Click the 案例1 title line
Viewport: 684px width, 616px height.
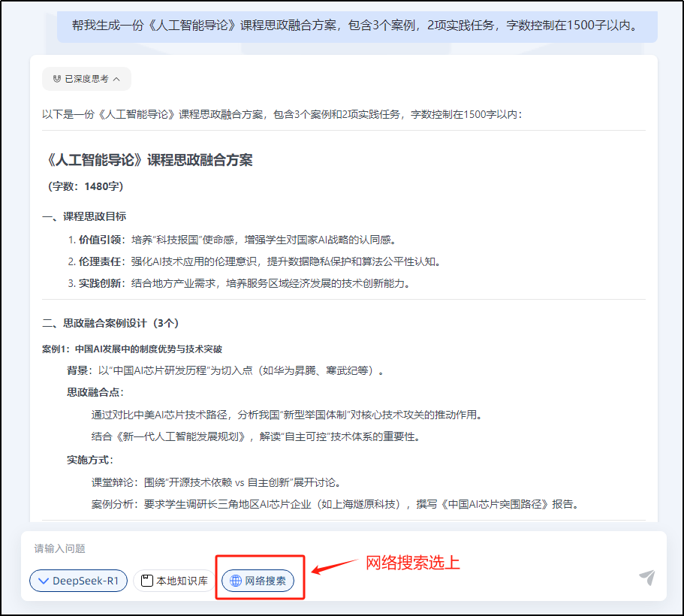(x=132, y=349)
